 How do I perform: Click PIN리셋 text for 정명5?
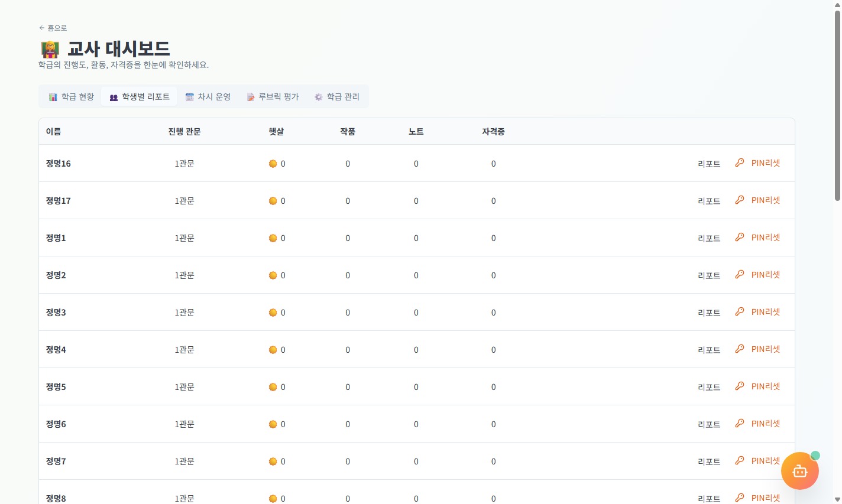click(766, 386)
